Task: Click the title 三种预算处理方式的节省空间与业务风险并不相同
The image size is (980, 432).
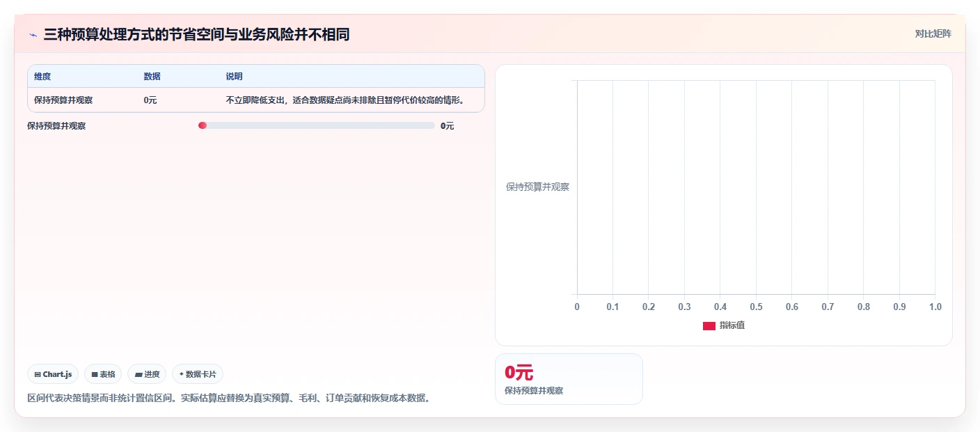Action: point(196,34)
